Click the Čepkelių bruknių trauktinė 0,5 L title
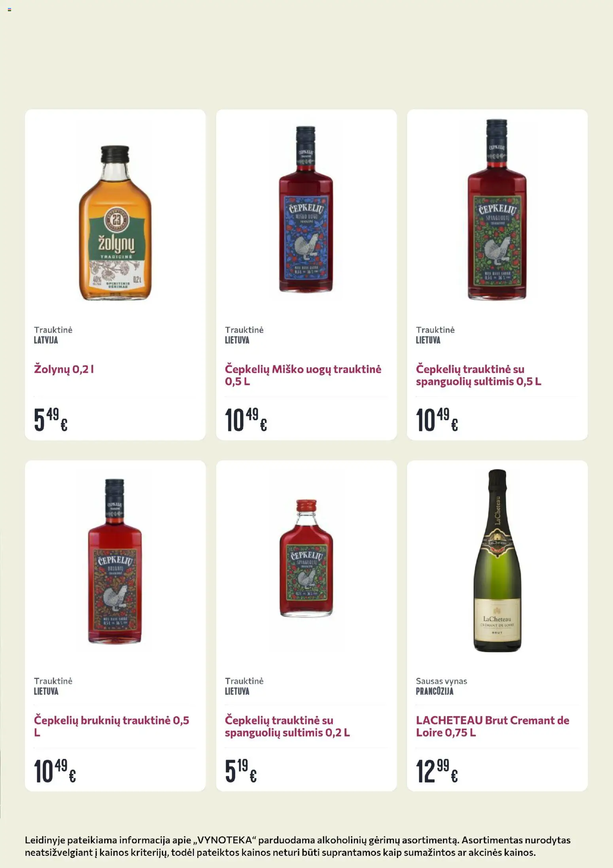Screen dimensions: 613x868 click(x=112, y=726)
